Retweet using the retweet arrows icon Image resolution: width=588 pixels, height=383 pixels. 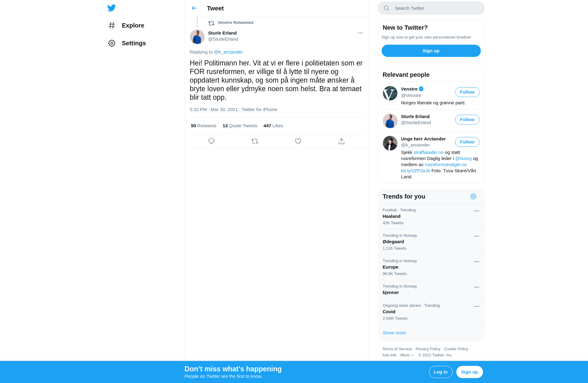pos(255,141)
